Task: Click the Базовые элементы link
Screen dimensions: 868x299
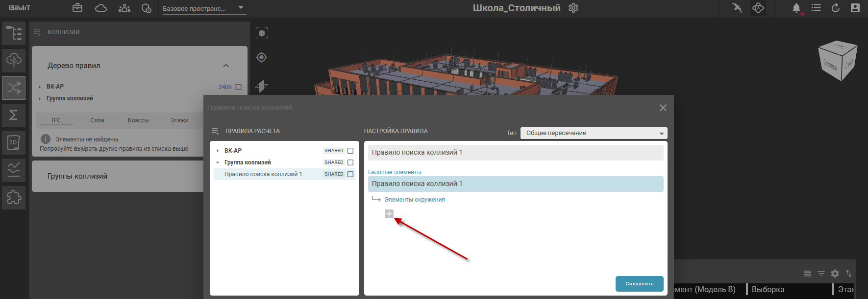Action: click(x=395, y=172)
